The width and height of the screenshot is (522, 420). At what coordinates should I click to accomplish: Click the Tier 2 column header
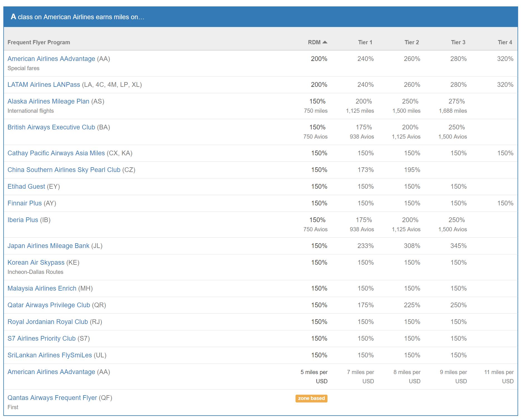click(412, 42)
